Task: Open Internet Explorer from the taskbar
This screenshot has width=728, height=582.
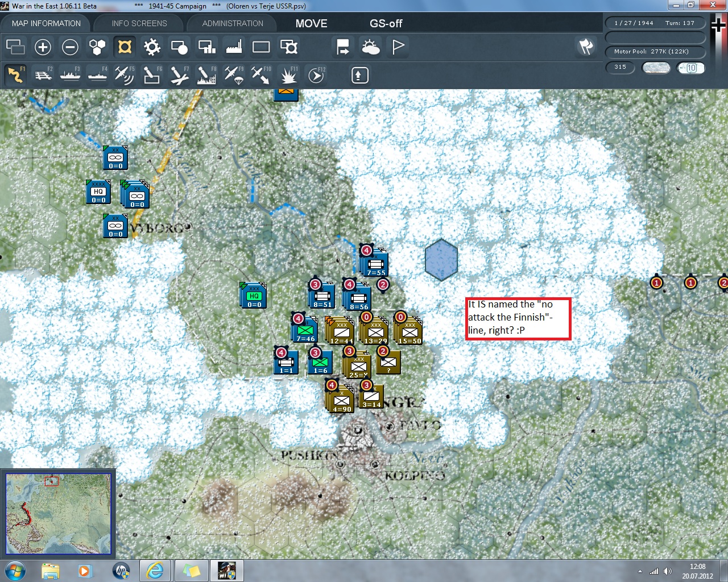Action: coord(154,570)
